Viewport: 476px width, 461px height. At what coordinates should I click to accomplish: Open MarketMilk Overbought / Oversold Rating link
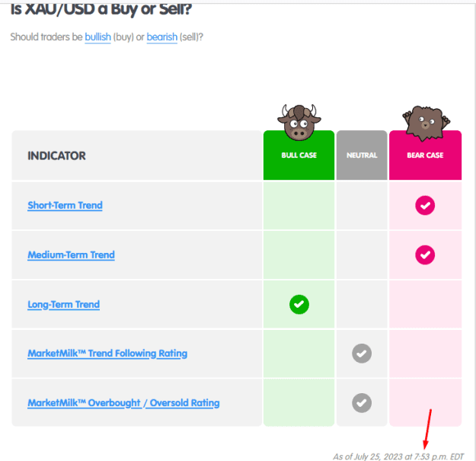pos(123,403)
